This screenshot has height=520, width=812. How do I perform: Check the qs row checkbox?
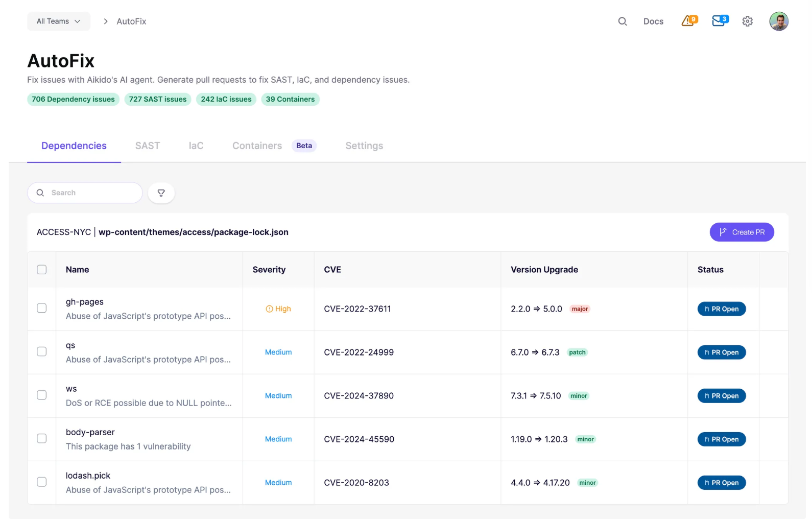pos(42,351)
